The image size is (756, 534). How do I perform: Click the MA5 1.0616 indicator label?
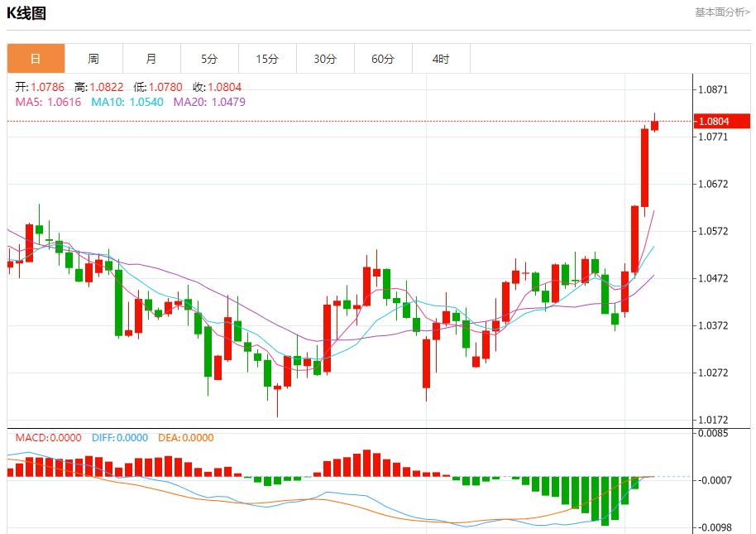48,103
